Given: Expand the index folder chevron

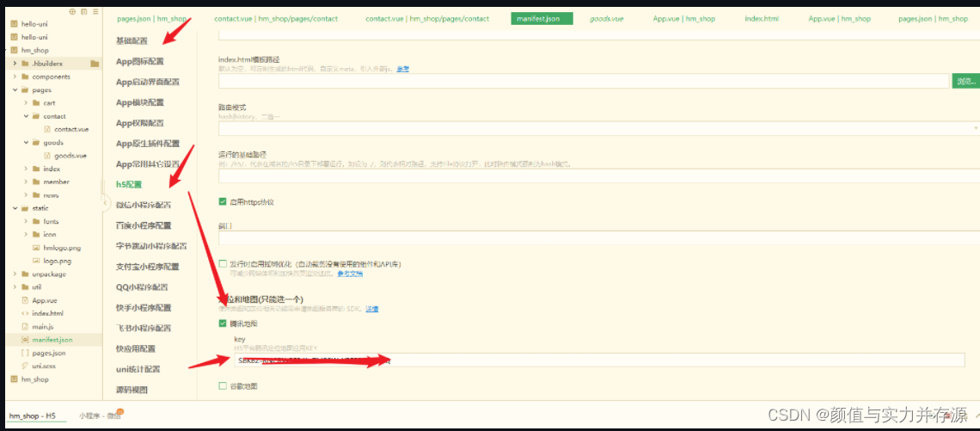Looking at the screenshot, I should pyautogui.click(x=26, y=169).
